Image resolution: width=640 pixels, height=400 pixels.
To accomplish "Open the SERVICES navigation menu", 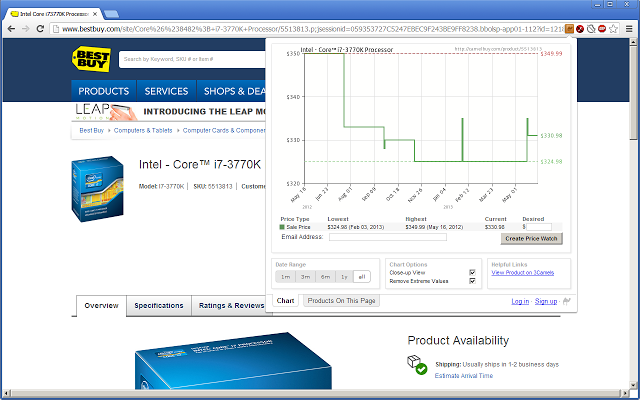I will click(x=166, y=91).
